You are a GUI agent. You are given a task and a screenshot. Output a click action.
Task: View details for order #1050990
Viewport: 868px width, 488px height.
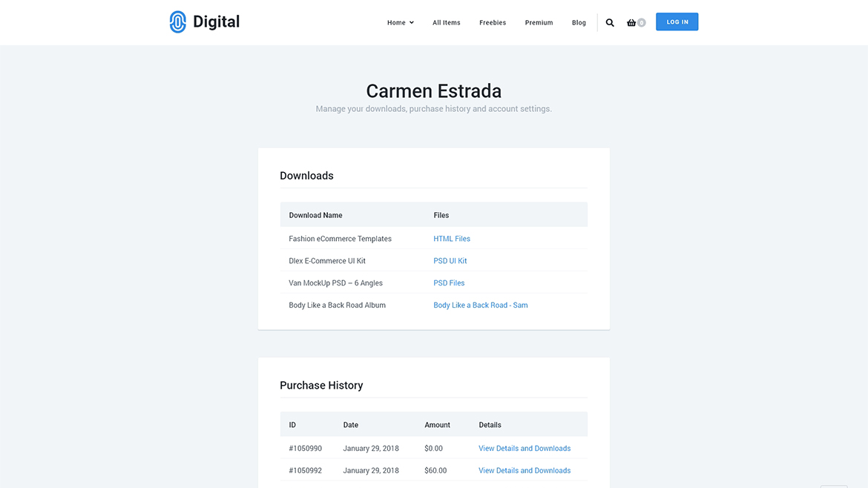(x=525, y=449)
